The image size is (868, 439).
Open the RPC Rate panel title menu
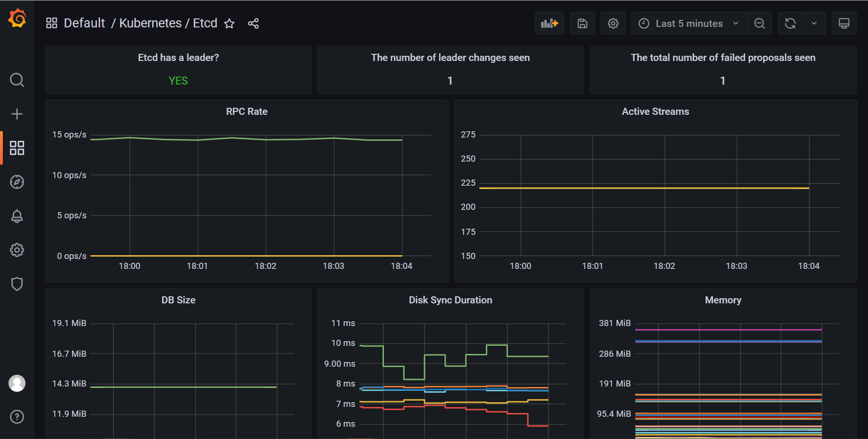247,112
